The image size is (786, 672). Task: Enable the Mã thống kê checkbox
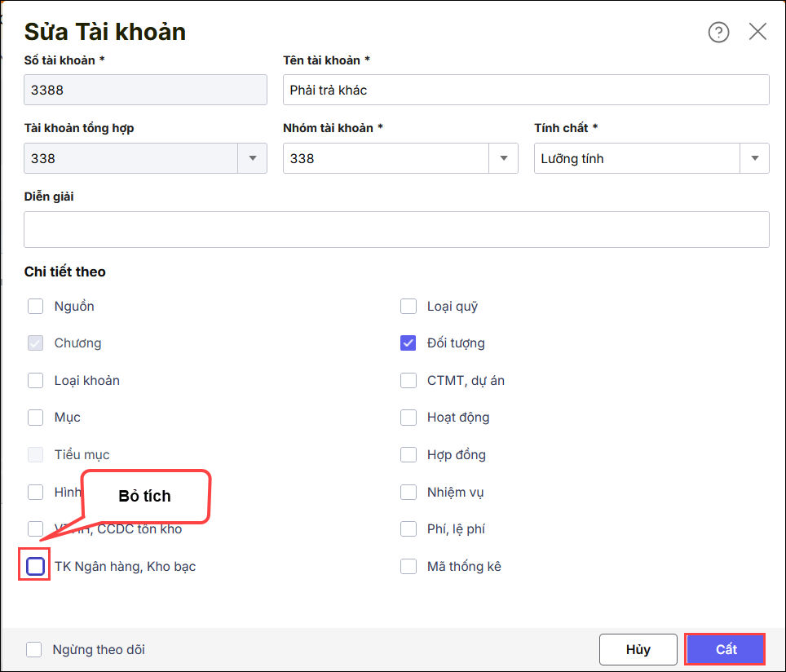[x=408, y=567]
